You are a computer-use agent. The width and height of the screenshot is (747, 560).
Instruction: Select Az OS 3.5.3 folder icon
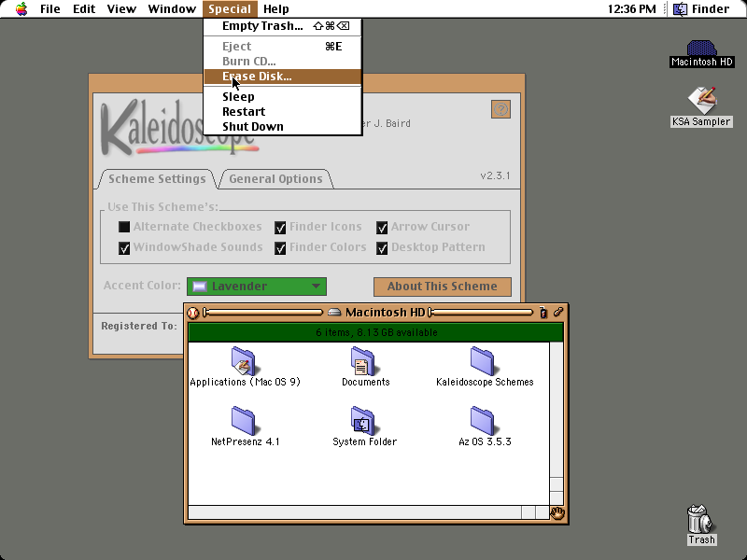(483, 421)
